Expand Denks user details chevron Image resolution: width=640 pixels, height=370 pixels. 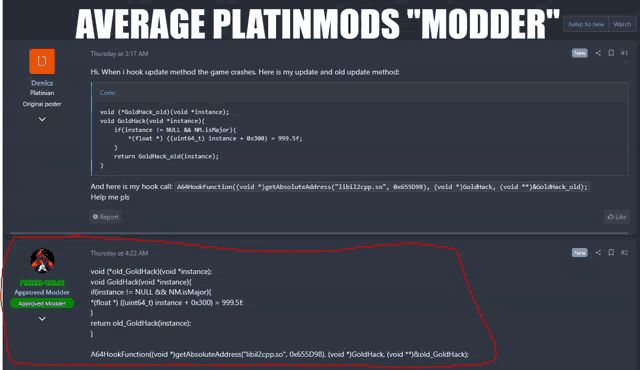click(x=42, y=119)
